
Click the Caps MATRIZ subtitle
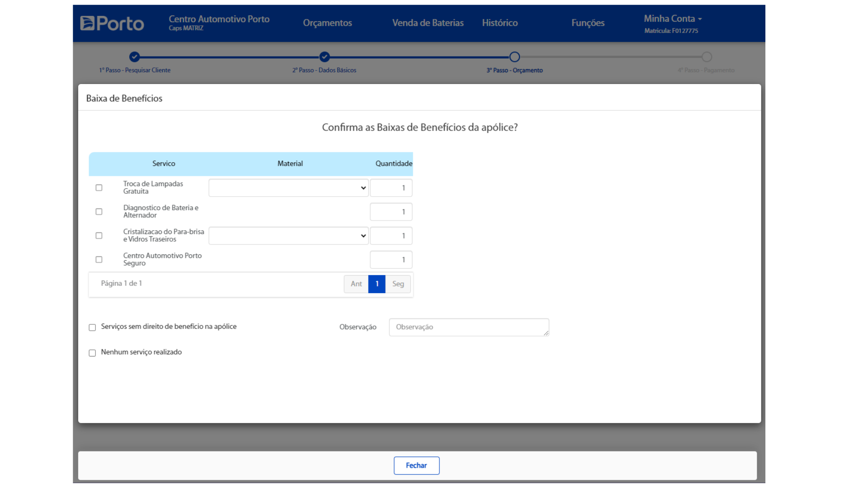click(x=186, y=28)
